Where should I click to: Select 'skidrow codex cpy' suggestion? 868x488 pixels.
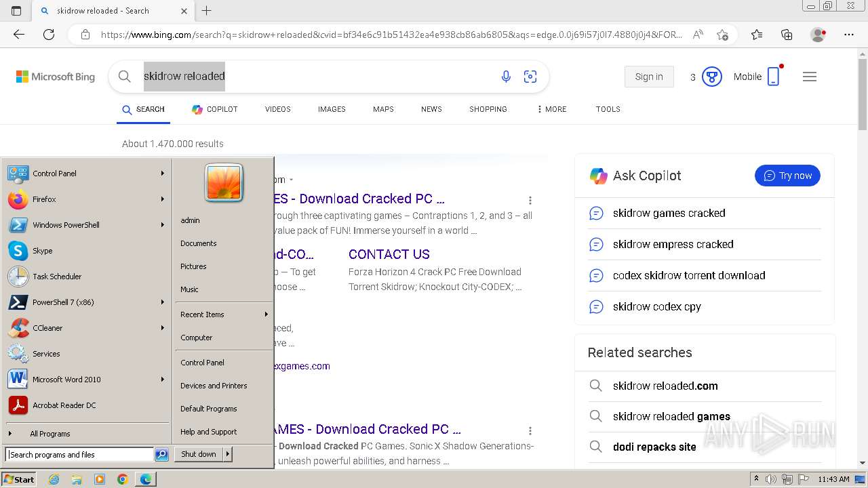pos(657,306)
